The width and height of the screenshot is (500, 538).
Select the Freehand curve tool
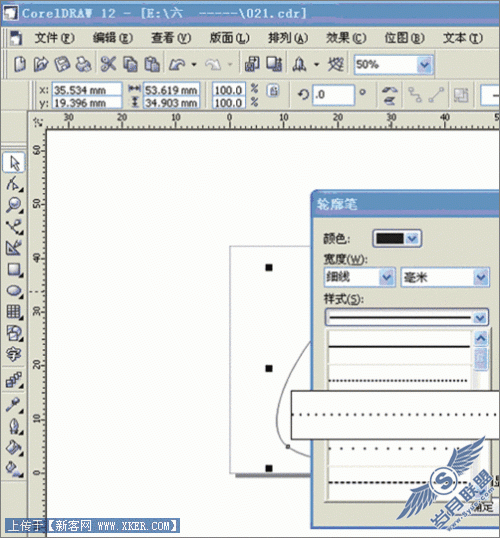[14, 227]
